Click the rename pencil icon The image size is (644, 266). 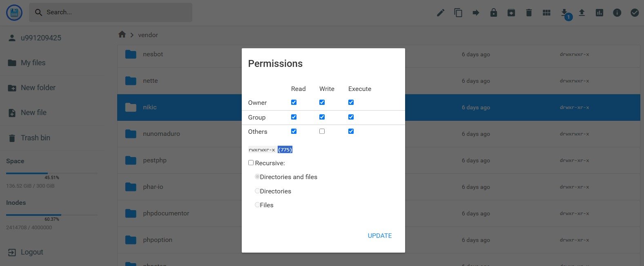coord(441,13)
